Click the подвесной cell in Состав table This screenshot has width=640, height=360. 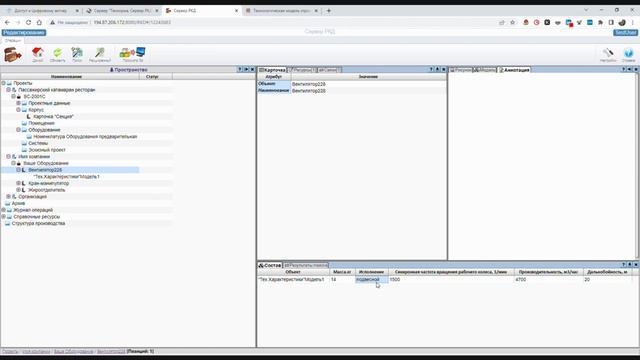click(x=371, y=280)
